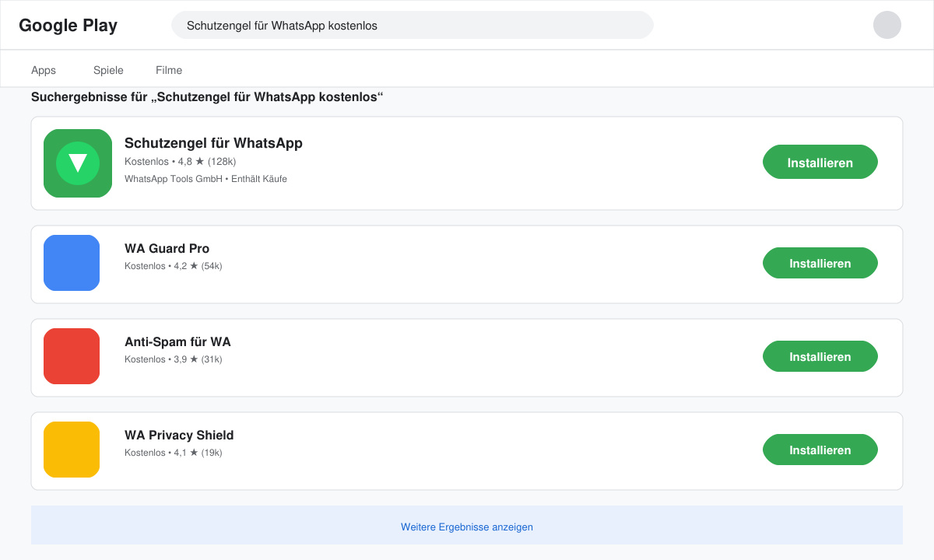Open the yellow WA Privacy Shield icon
The image size is (934, 560).
tap(72, 450)
